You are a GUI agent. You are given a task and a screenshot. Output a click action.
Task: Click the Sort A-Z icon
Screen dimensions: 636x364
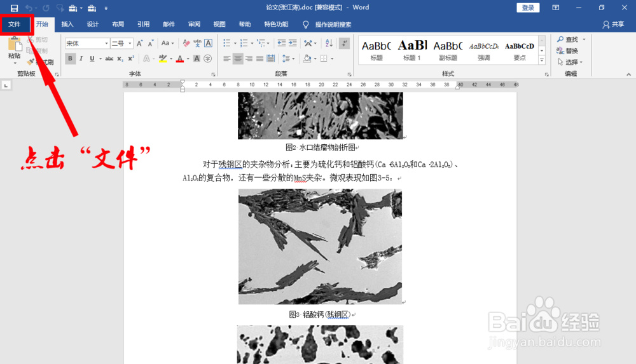(x=329, y=43)
